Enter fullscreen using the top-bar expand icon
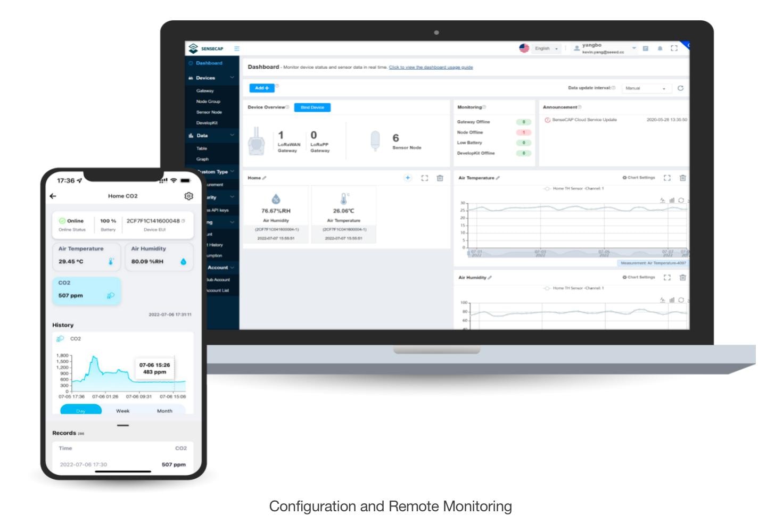Viewport: 775px width, 532px height. [x=674, y=47]
